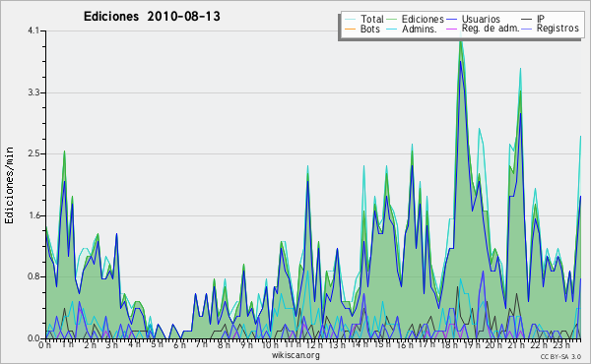Click the wikiscan.org caption below the chart
The image size is (591, 364).
[x=295, y=355]
